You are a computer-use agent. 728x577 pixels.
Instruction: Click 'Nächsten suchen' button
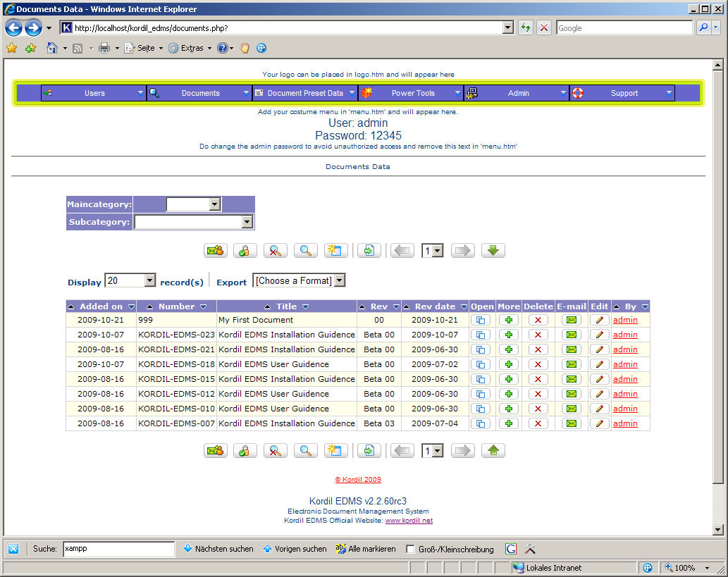(218, 549)
